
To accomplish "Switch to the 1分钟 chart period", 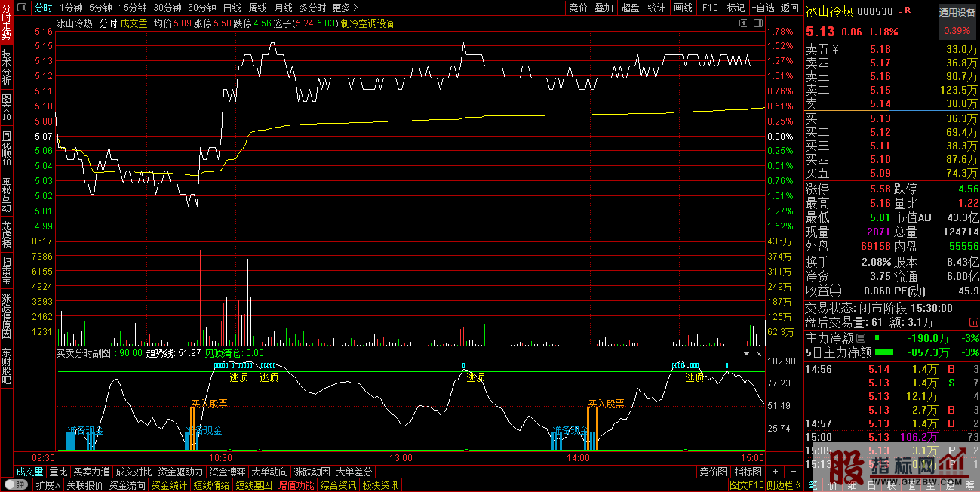I will (71, 8).
